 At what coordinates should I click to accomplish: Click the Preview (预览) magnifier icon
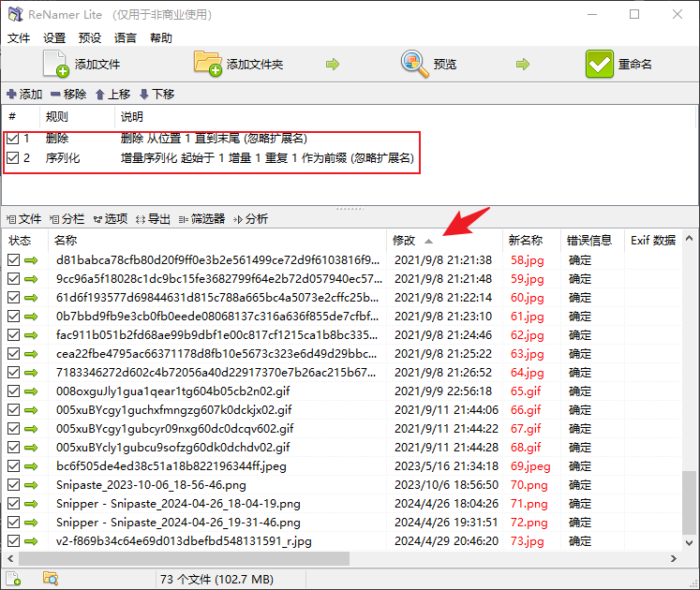(415, 64)
